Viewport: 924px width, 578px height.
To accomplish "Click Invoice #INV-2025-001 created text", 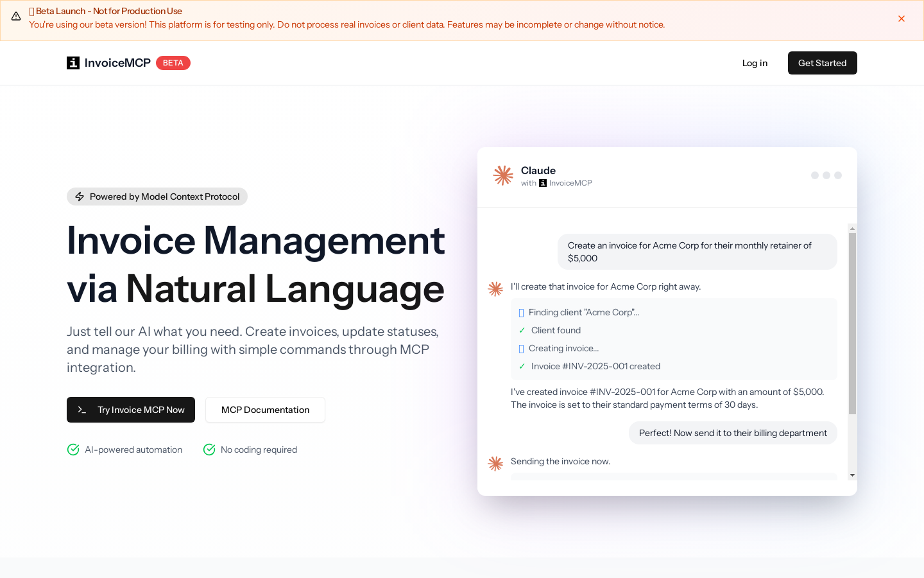I will pyautogui.click(x=595, y=366).
